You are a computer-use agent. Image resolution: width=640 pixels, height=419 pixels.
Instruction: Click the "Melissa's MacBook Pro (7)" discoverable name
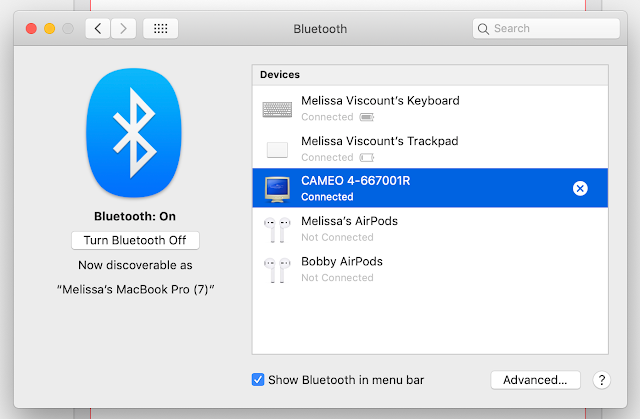pos(135,289)
